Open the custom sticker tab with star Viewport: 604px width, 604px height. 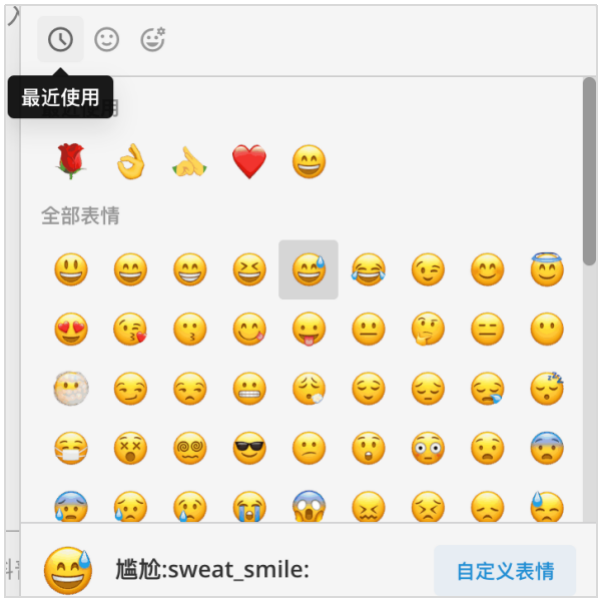(x=153, y=39)
